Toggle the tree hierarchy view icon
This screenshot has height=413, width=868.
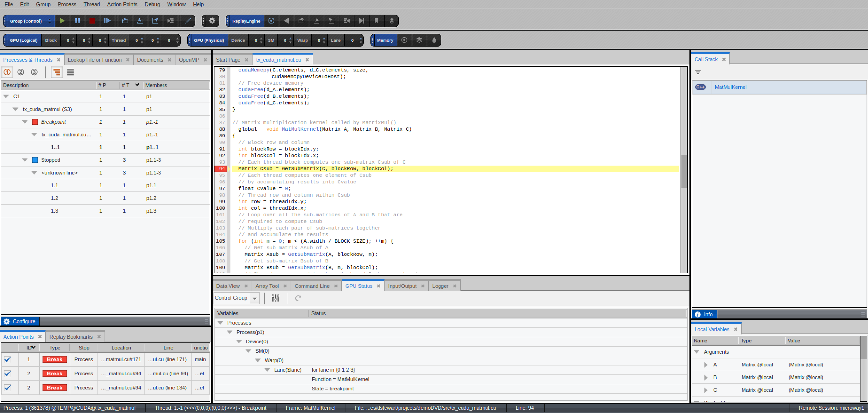coord(57,72)
